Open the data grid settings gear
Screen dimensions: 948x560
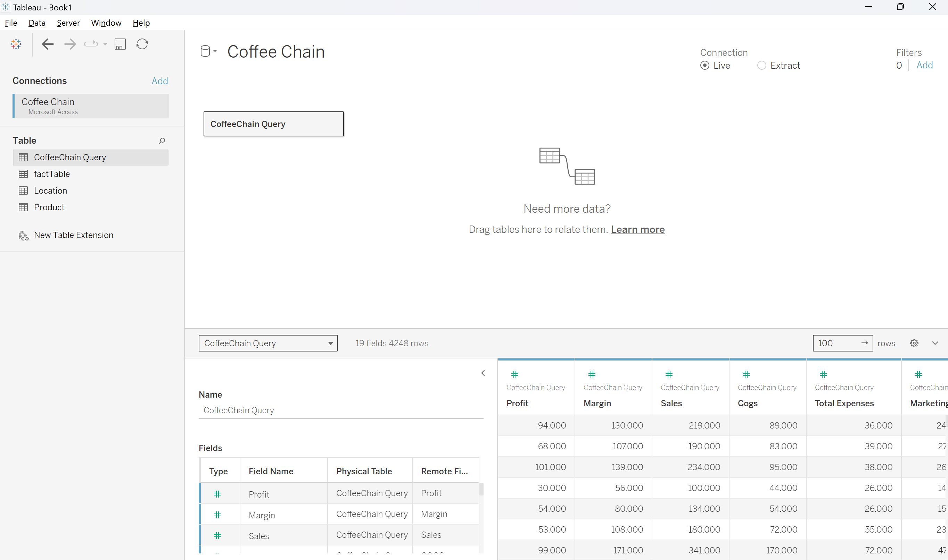coord(914,343)
